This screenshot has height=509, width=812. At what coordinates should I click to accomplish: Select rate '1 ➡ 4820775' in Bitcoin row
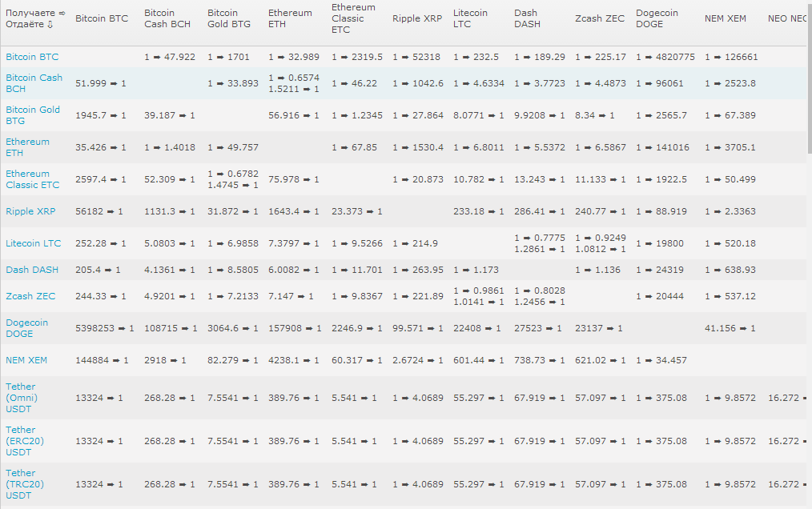point(665,57)
